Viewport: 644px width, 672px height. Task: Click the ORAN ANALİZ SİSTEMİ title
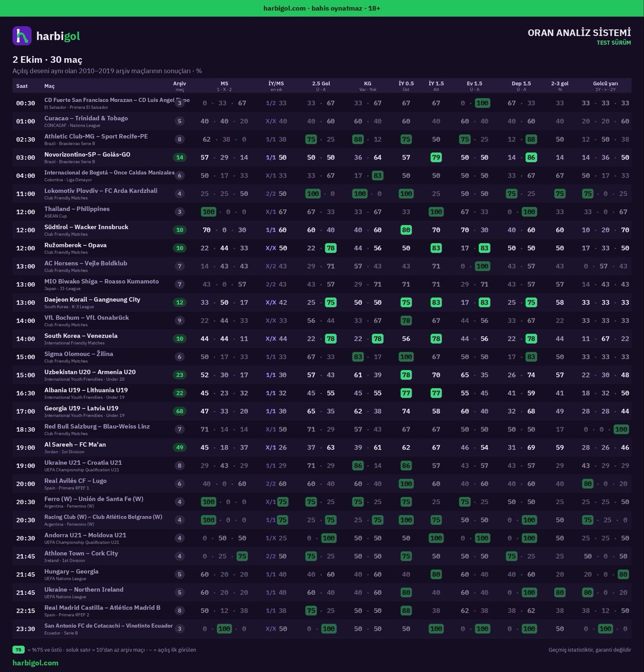click(x=579, y=33)
